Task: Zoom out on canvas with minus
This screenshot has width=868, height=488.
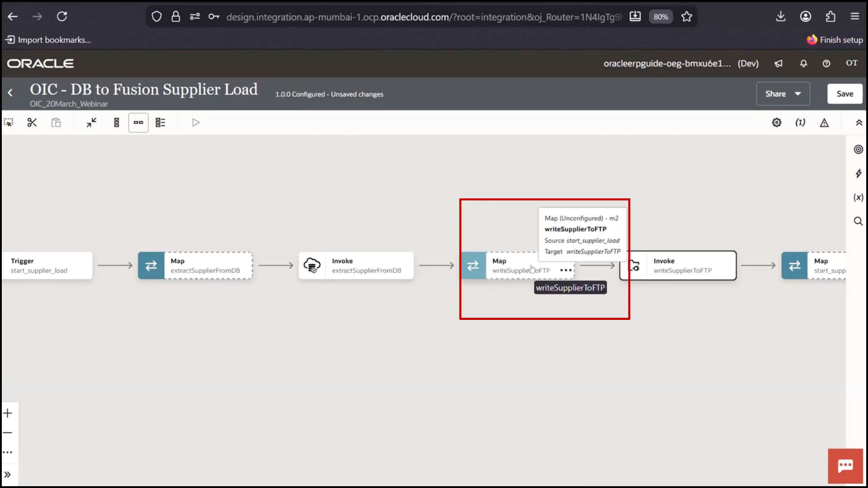Action: click(x=8, y=433)
